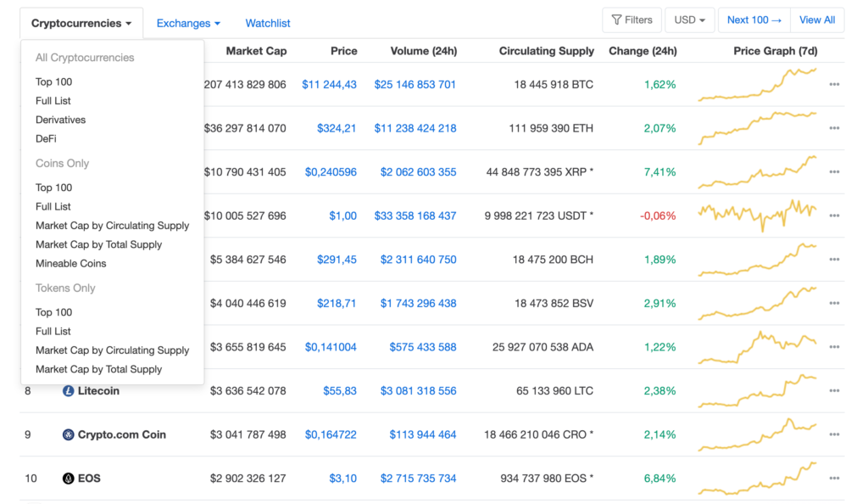Sort by Market Cap column header

coord(256,51)
